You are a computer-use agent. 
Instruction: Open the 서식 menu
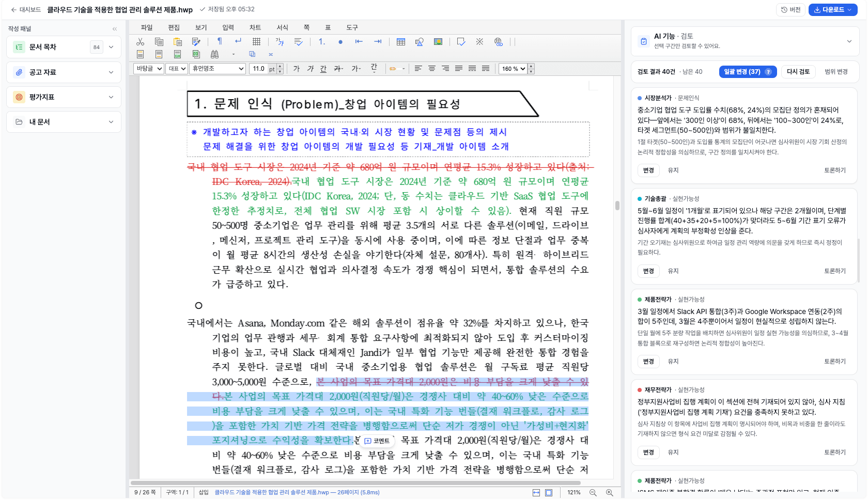tap(283, 27)
